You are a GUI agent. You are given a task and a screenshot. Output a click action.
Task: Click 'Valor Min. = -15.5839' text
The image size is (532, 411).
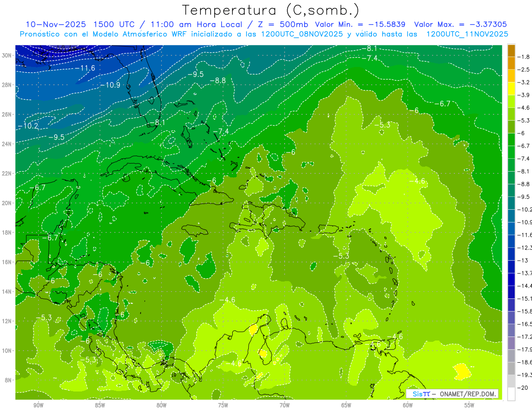(360, 24)
